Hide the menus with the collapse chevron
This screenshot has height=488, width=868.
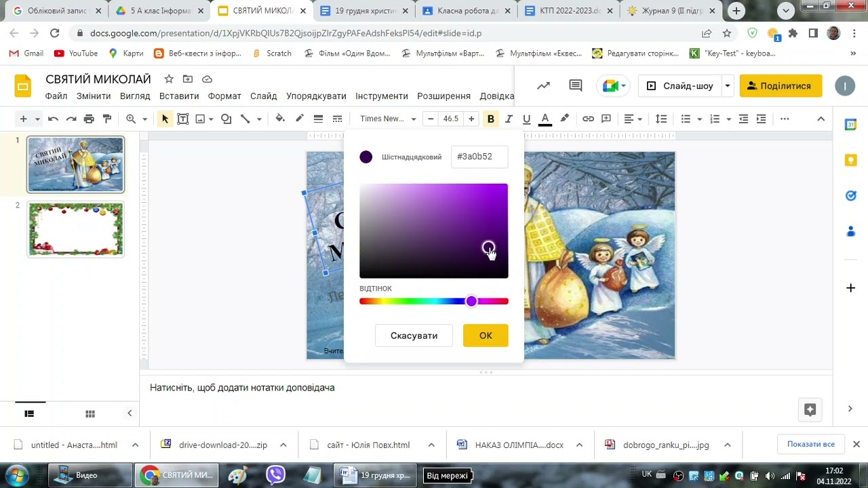coord(821,119)
